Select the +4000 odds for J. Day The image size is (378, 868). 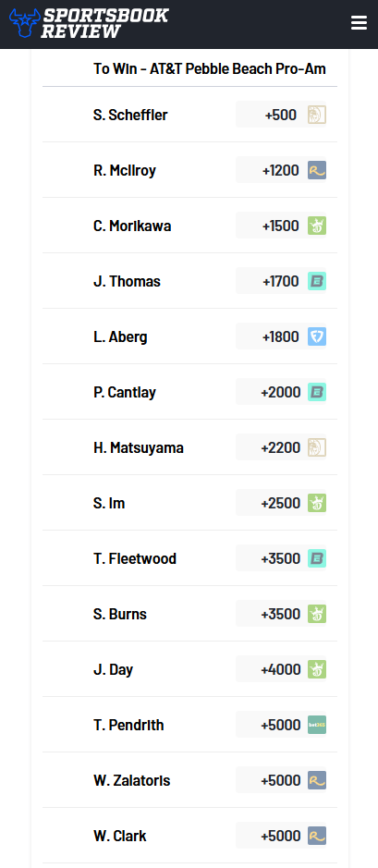281,669
